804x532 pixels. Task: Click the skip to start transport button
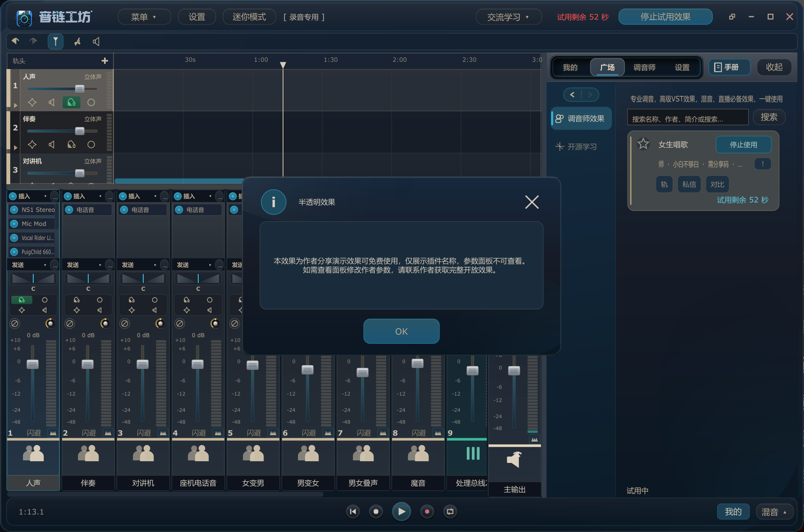point(353,512)
